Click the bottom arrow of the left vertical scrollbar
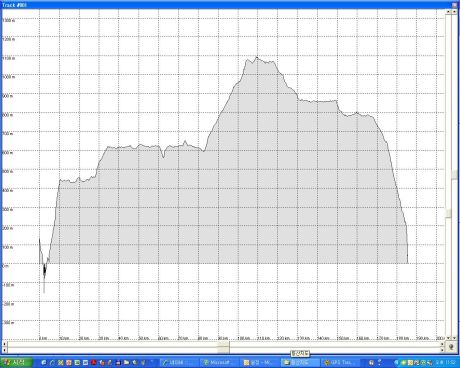The image size is (460, 368). pyautogui.click(x=448, y=338)
